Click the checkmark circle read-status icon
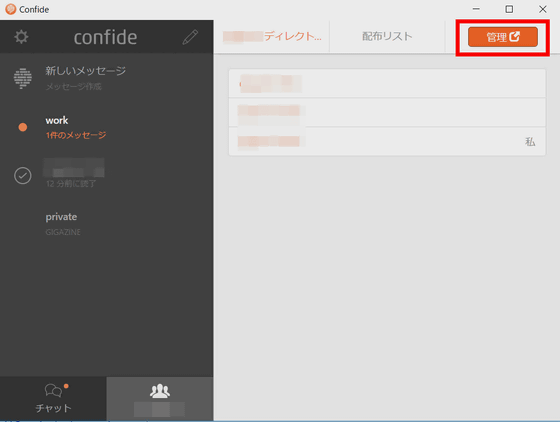This screenshot has height=422, width=560. pos(22,176)
